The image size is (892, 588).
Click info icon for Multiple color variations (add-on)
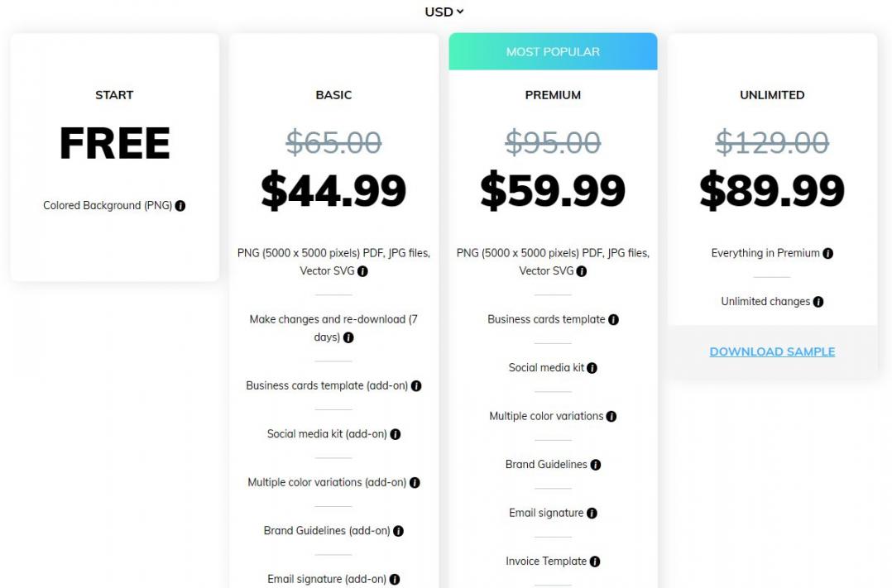pos(415,483)
